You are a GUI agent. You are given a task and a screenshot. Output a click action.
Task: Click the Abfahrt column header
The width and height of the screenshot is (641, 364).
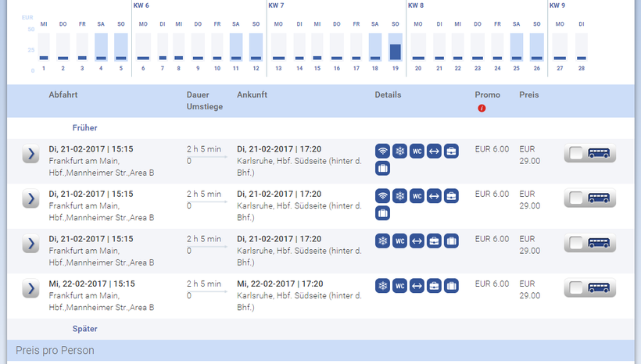tap(63, 95)
